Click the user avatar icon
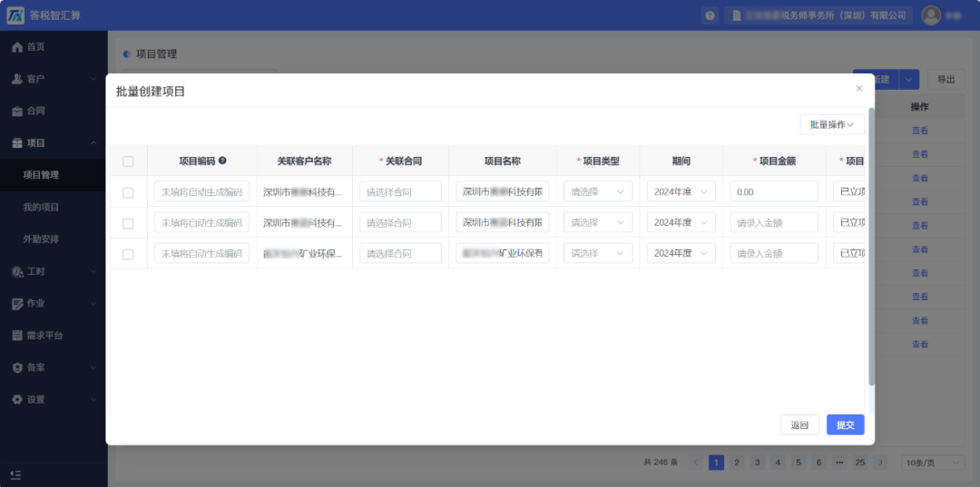This screenshot has height=487, width=980. tap(931, 15)
